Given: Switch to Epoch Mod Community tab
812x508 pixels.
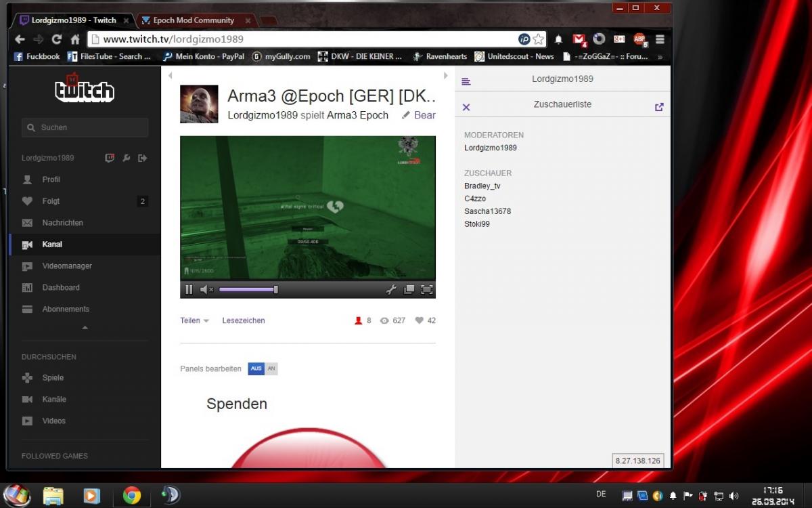Looking at the screenshot, I should click(196, 20).
